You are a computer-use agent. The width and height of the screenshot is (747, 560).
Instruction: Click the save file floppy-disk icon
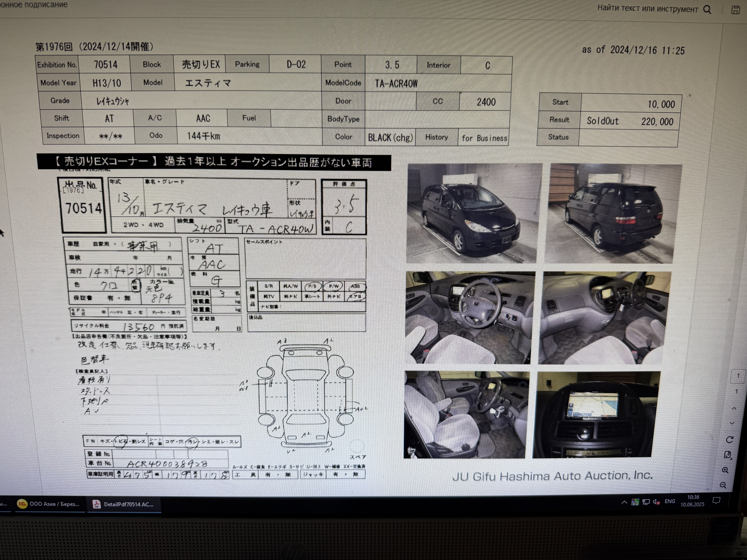(x=735, y=10)
